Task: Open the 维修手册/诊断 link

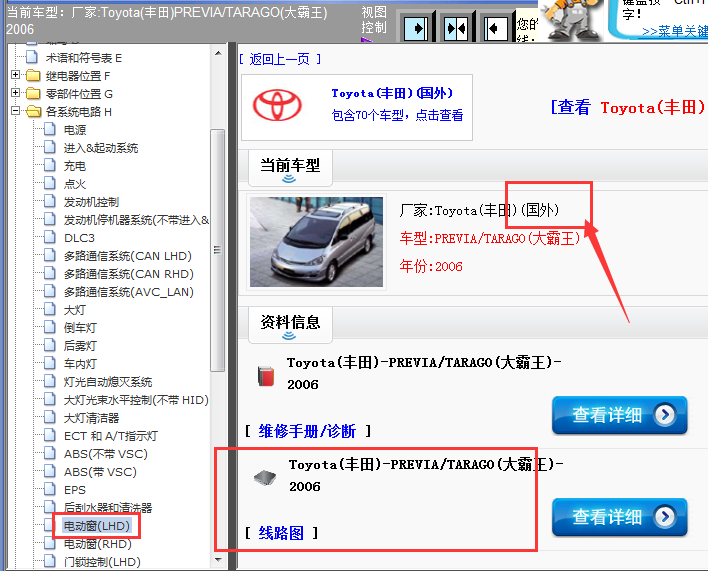Action: [307, 431]
